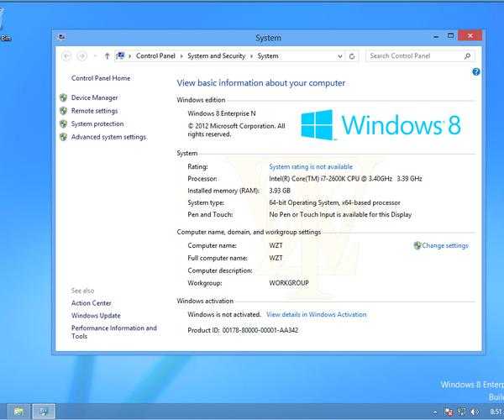
Task: Open the Recycle Bin on the desktop
Action: point(4,26)
